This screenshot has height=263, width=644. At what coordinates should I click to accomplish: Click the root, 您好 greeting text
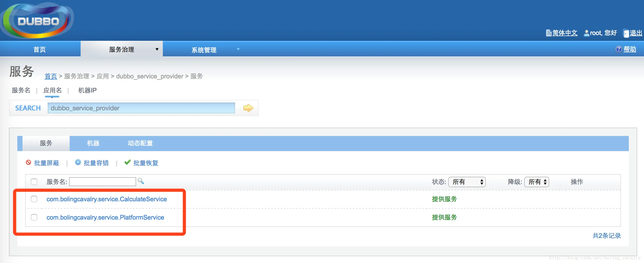[x=603, y=33]
